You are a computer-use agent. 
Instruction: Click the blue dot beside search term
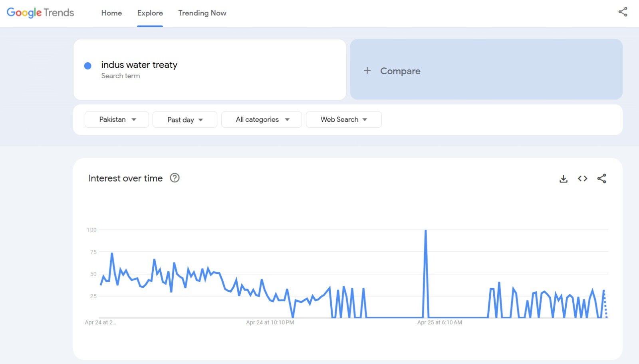pos(88,66)
